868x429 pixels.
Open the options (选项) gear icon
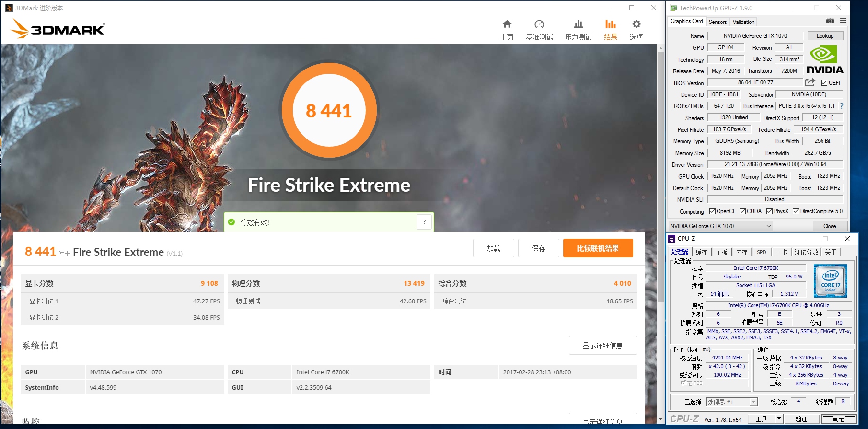[636, 24]
